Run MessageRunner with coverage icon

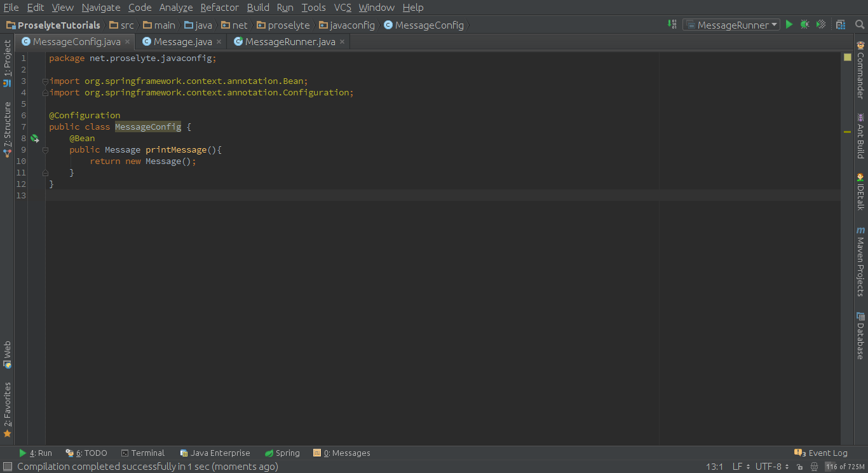(821, 25)
